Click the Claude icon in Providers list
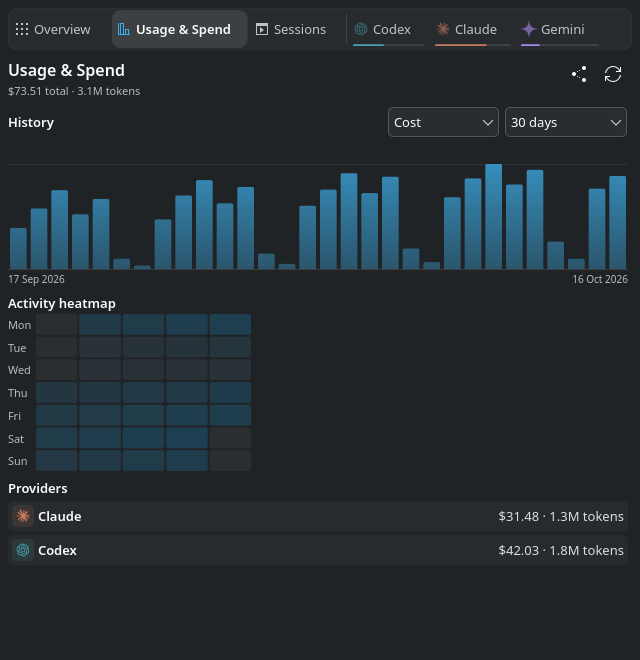640x660 pixels. pos(23,516)
